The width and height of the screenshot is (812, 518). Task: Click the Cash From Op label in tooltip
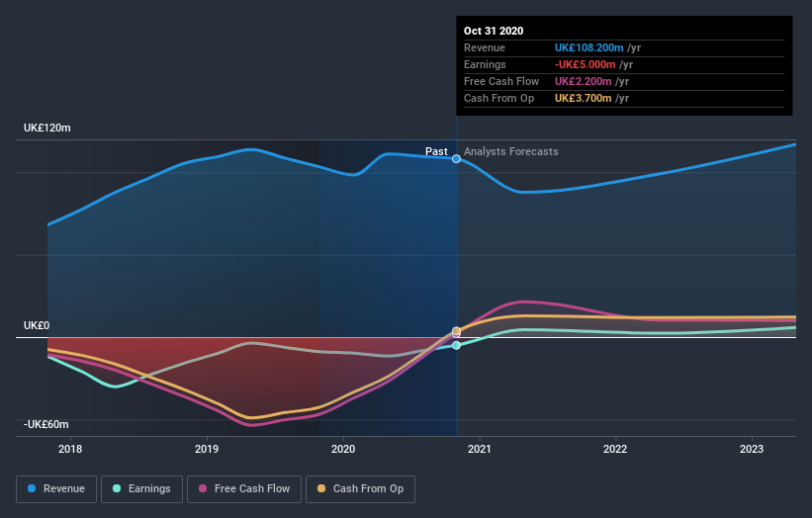[x=498, y=98]
